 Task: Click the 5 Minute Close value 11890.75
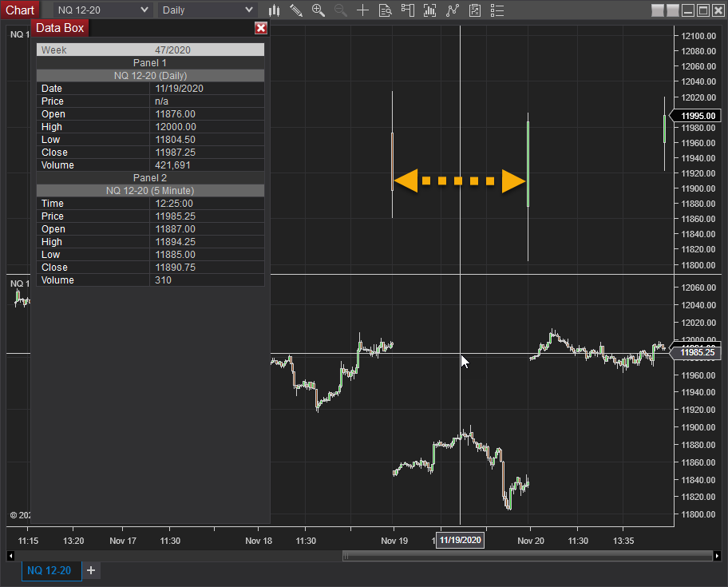175,267
